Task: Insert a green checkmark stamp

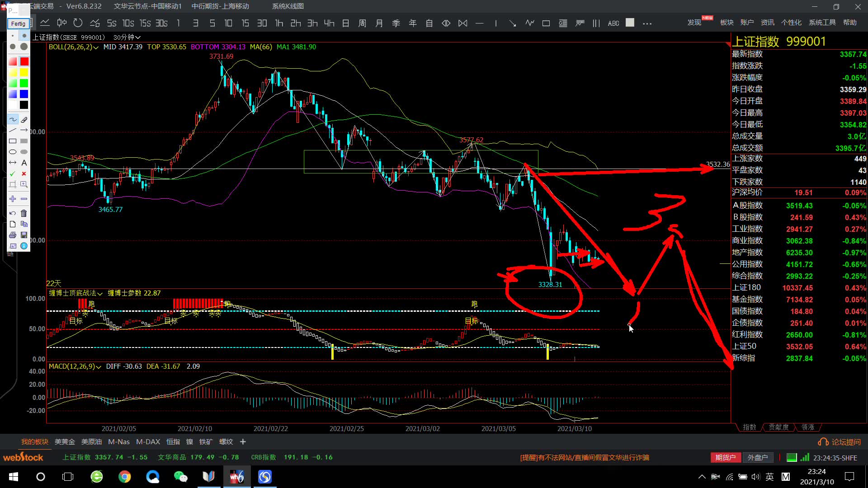Action: pyautogui.click(x=13, y=174)
